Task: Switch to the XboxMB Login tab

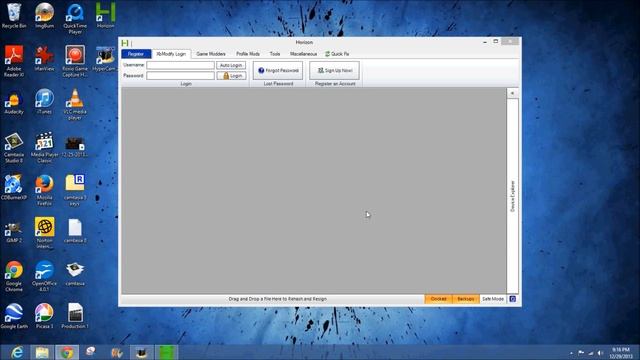Action: pyautogui.click(x=171, y=54)
